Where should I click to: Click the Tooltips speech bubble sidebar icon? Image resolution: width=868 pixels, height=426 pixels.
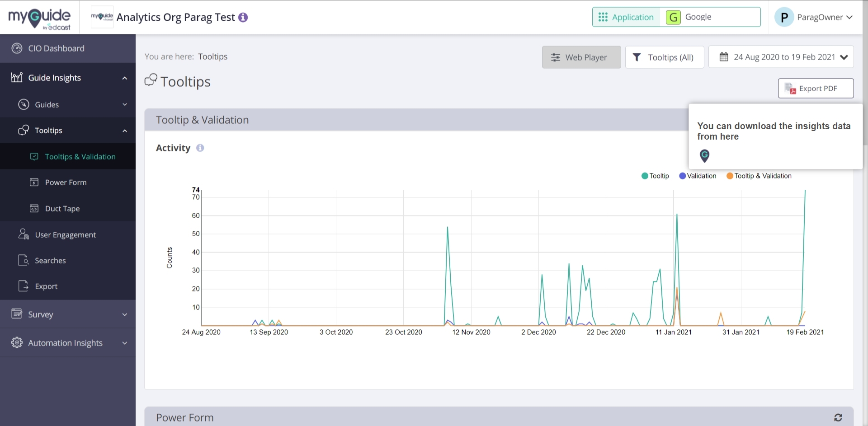pyautogui.click(x=24, y=130)
